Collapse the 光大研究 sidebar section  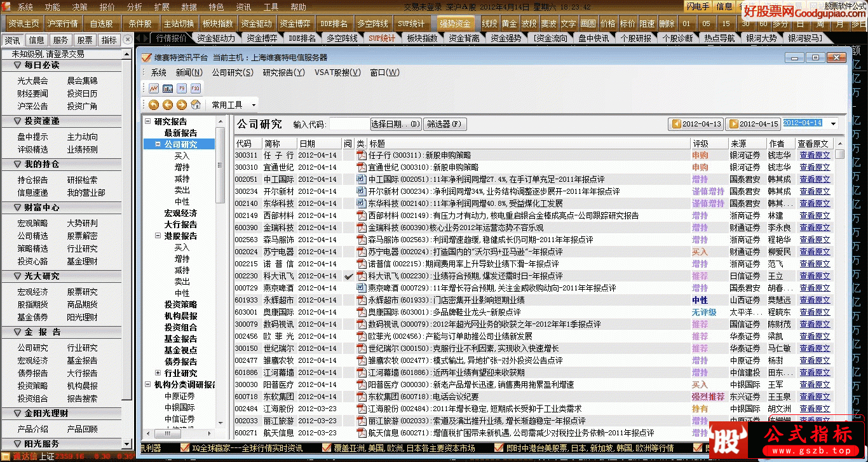click(17, 276)
